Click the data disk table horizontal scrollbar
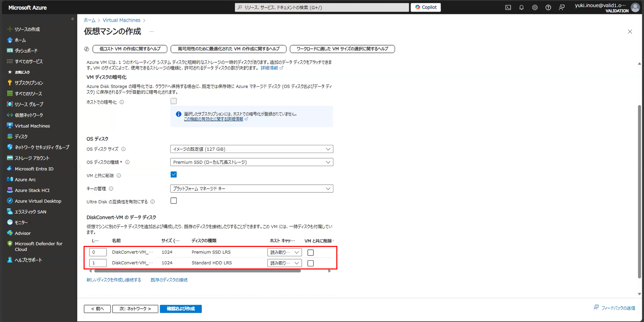The height and width of the screenshot is (322, 644). point(198,271)
